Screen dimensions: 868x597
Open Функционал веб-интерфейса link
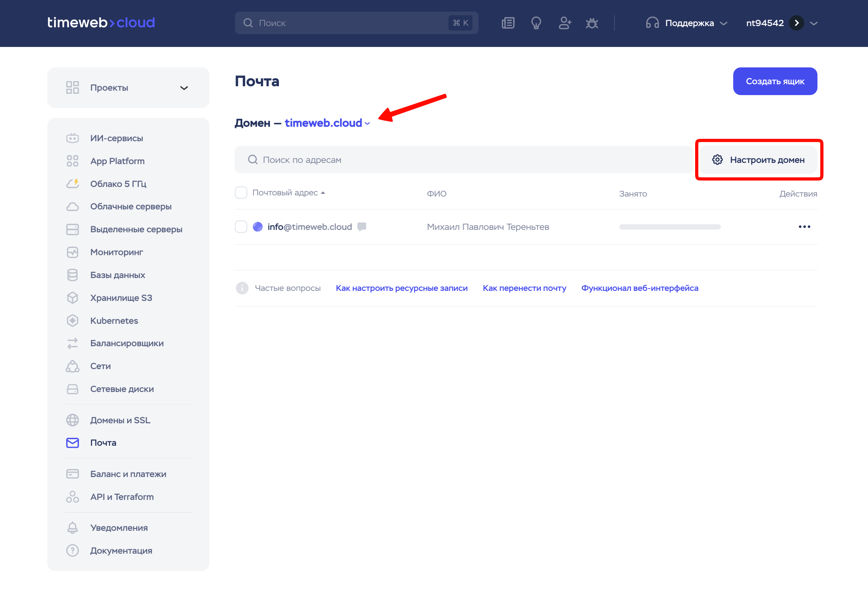pos(640,288)
